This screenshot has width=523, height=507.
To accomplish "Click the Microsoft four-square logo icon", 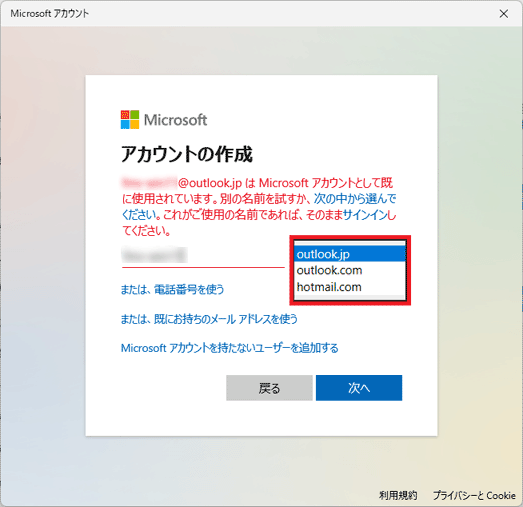I will tap(130, 119).
